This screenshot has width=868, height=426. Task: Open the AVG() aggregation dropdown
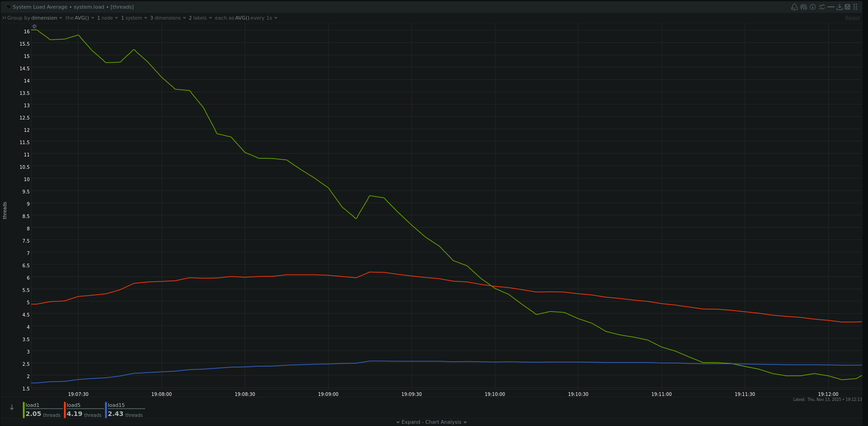[x=82, y=18]
